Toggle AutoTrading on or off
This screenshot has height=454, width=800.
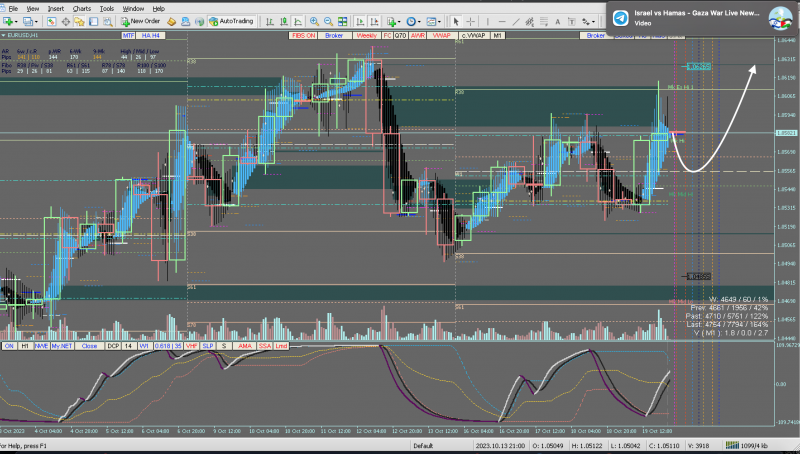click(x=230, y=20)
